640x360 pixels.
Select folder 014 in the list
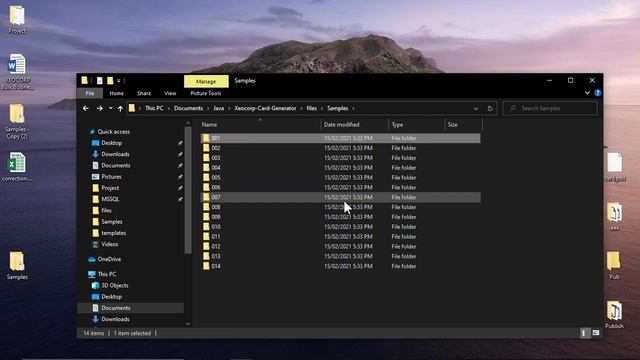click(x=340, y=266)
